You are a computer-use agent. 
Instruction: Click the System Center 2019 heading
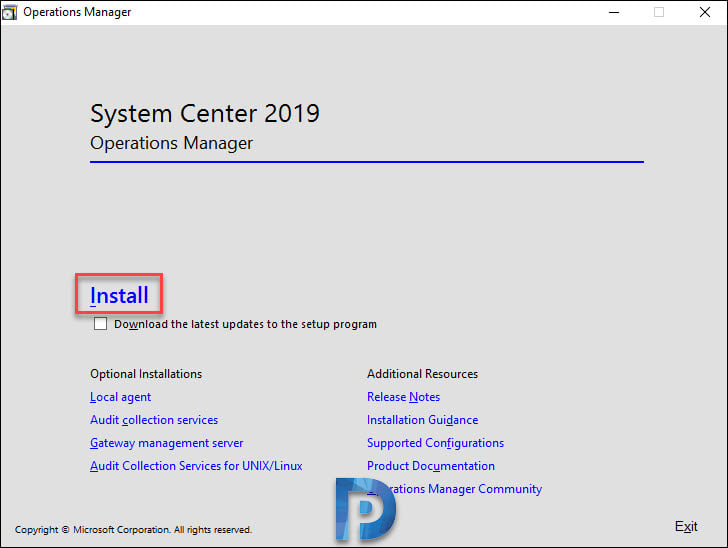point(205,113)
